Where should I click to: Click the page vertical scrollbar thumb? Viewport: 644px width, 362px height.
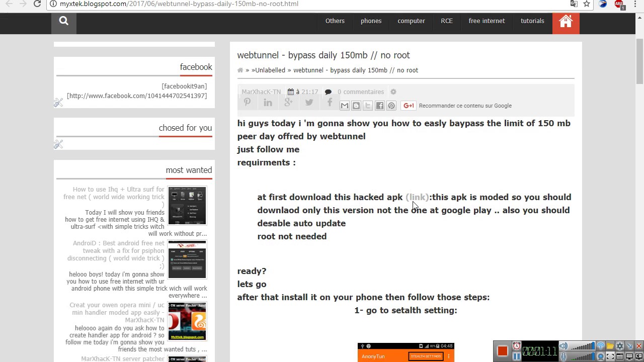[639, 62]
